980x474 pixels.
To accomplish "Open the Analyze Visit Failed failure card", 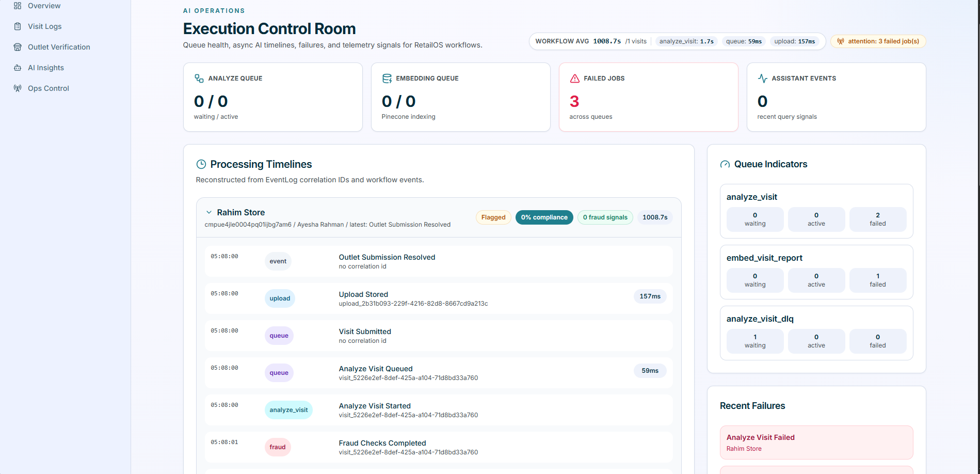I will click(x=816, y=443).
